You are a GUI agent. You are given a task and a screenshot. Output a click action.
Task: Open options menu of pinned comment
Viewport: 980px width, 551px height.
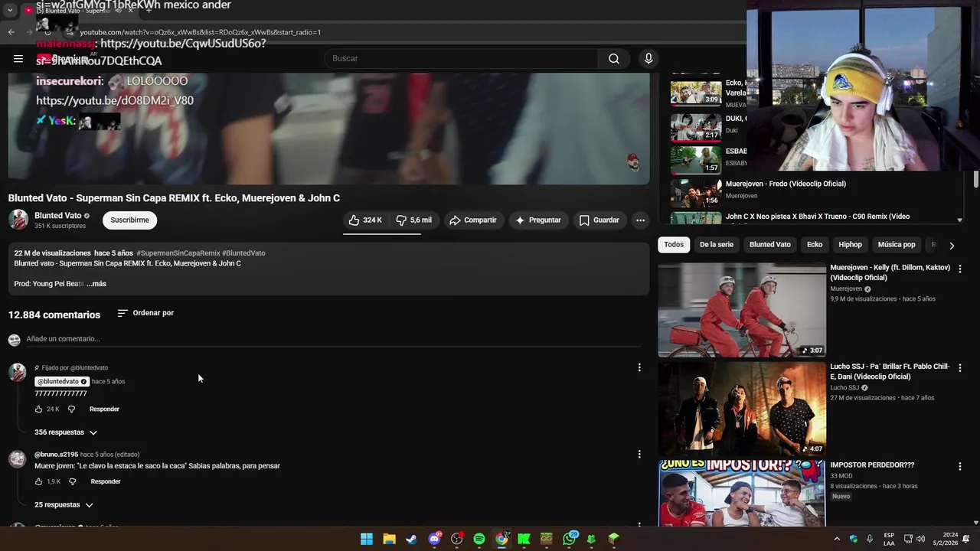pyautogui.click(x=639, y=368)
